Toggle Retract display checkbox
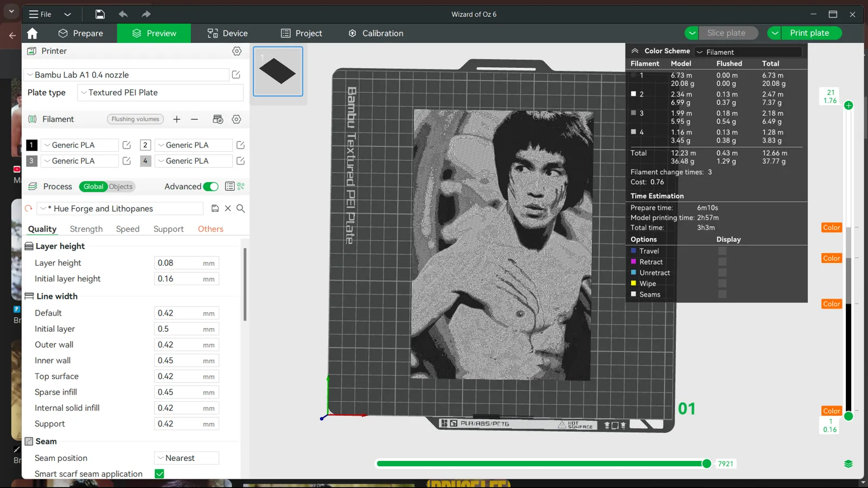 click(722, 262)
